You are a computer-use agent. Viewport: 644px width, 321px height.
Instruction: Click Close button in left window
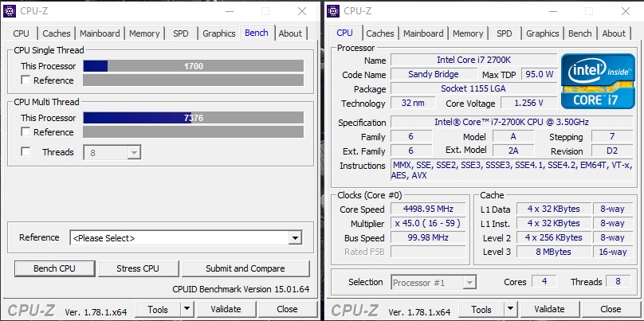[x=287, y=309]
